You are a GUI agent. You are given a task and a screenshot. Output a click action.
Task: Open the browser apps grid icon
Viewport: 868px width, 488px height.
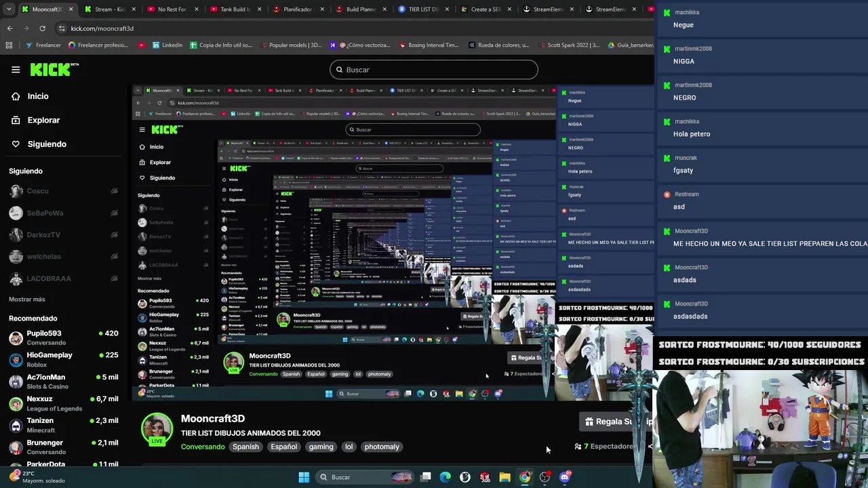[9, 45]
